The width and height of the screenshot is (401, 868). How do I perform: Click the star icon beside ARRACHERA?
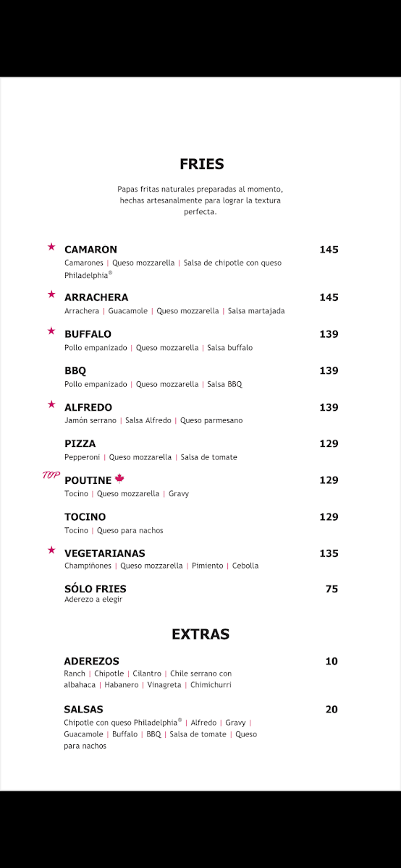[51, 294]
